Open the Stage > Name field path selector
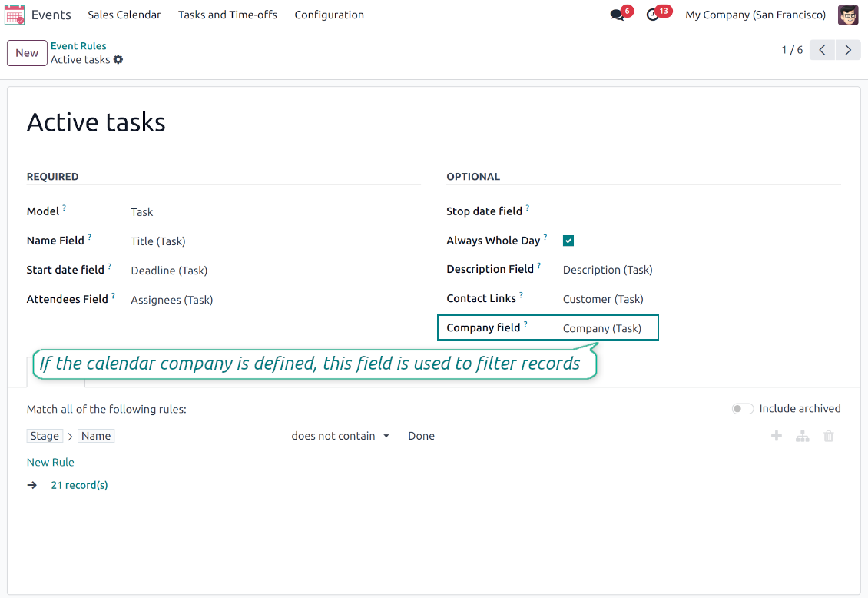The height and width of the screenshot is (598, 868). coord(71,436)
